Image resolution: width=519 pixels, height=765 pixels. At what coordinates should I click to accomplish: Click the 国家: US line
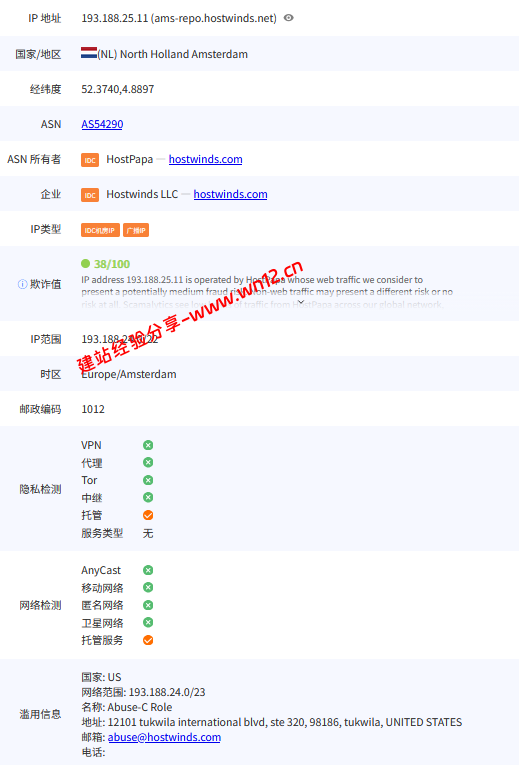pyautogui.click(x=101, y=677)
